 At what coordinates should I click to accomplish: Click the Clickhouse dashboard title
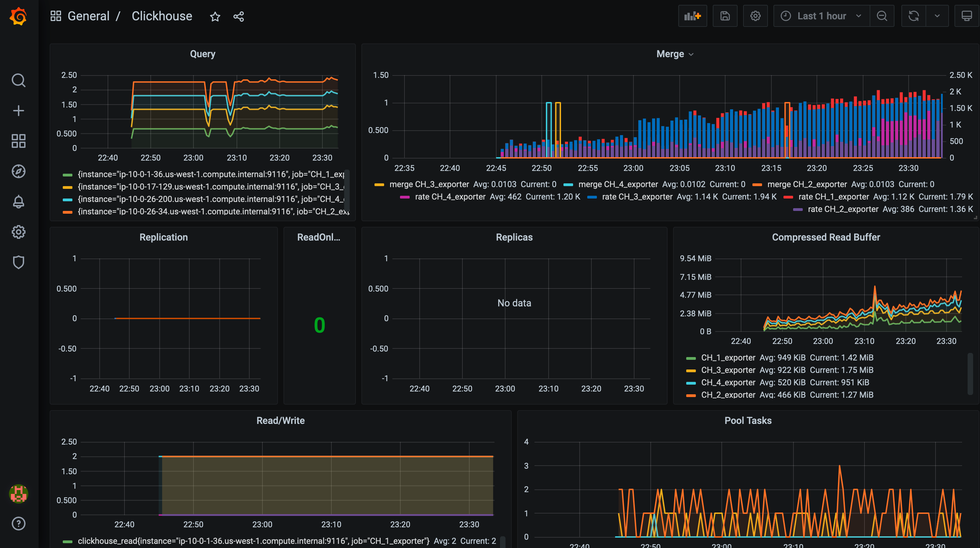[162, 16]
